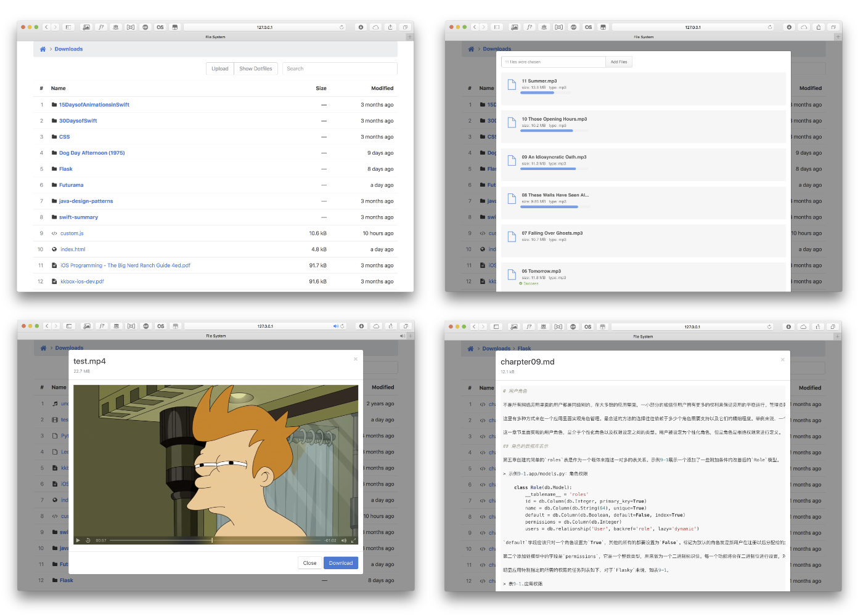Click the progress bar under 08 These Walls Have Seen
Image resolution: width=863 pixels, height=616 pixels.
pos(555,207)
